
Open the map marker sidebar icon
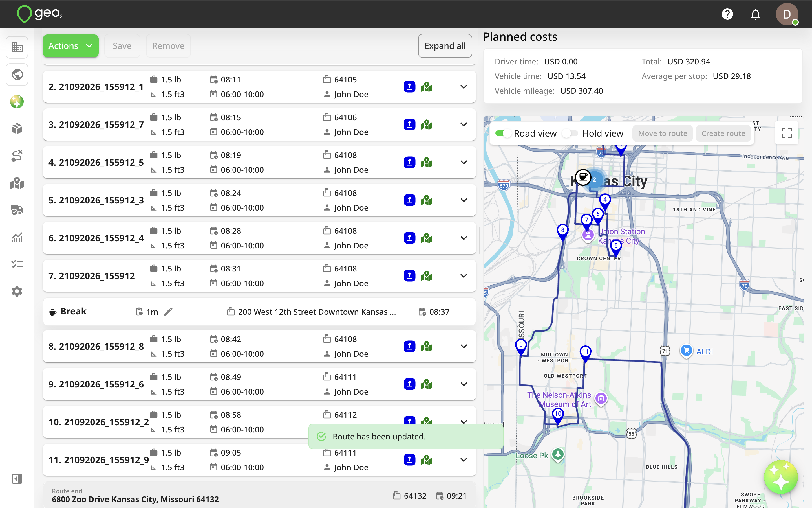click(17, 183)
